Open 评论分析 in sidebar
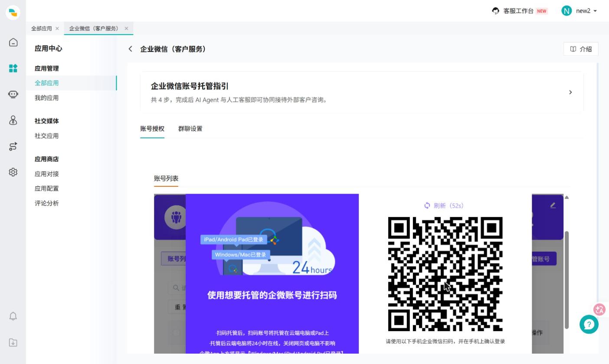The image size is (609, 364). 47,204
